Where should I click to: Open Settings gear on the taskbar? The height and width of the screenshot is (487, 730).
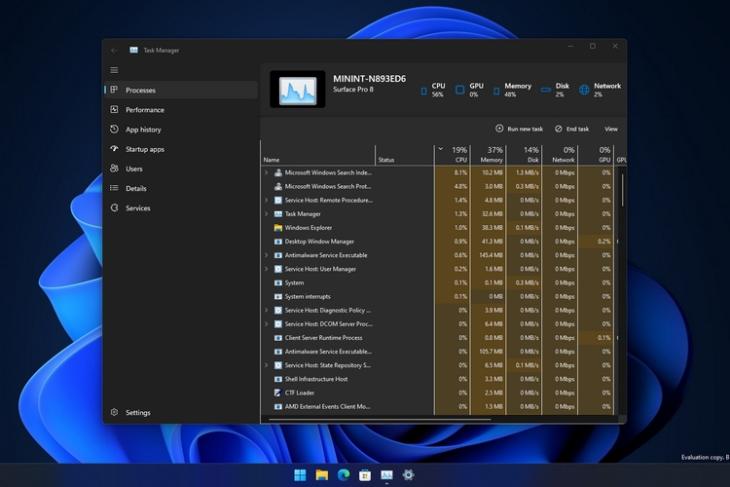(408, 475)
